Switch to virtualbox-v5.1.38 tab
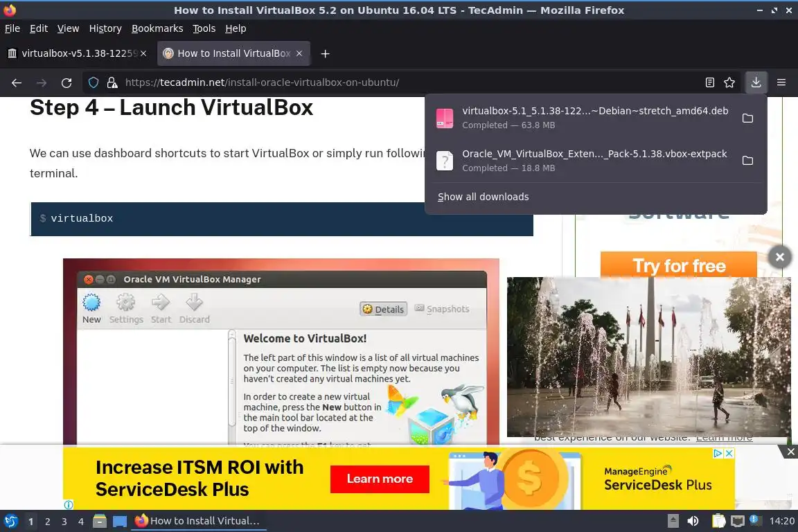The image size is (798, 532). click(77, 53)
